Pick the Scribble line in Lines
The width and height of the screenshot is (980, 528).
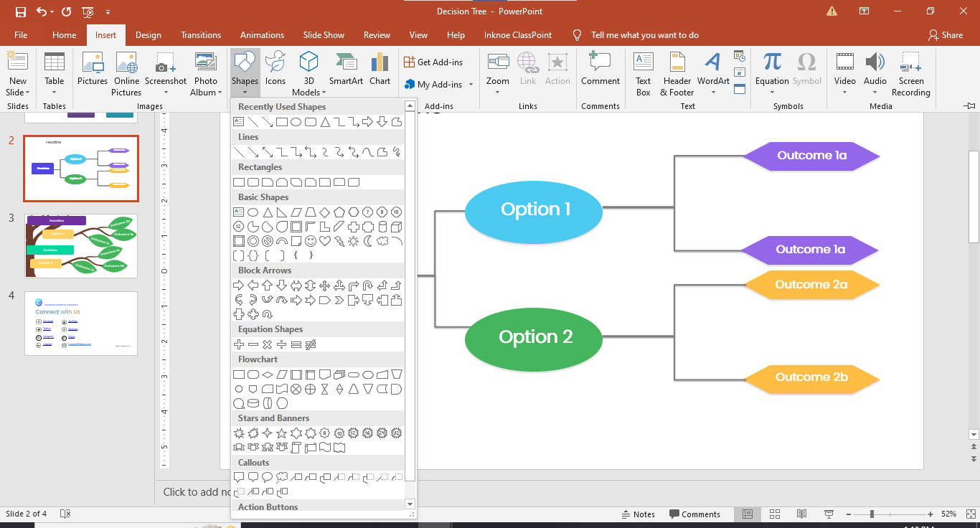pyautogui.click(x=397, y=152)
